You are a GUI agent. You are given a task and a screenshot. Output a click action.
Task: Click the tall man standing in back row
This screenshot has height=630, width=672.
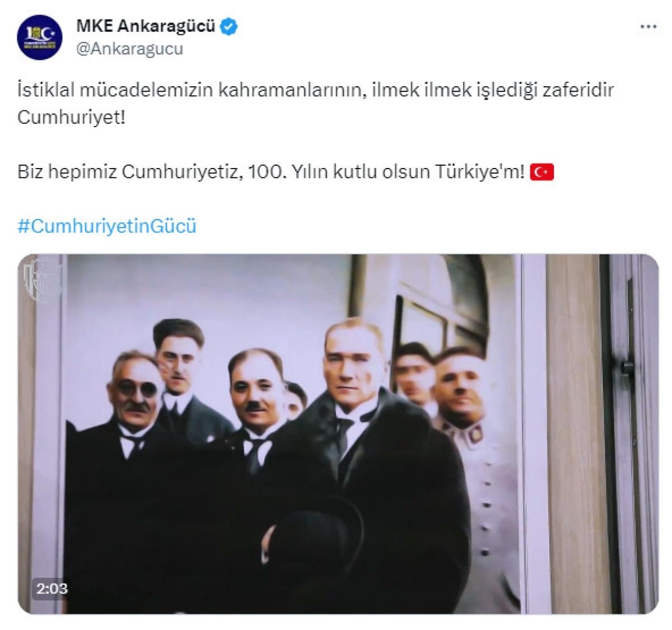click(x=179, y=370)
